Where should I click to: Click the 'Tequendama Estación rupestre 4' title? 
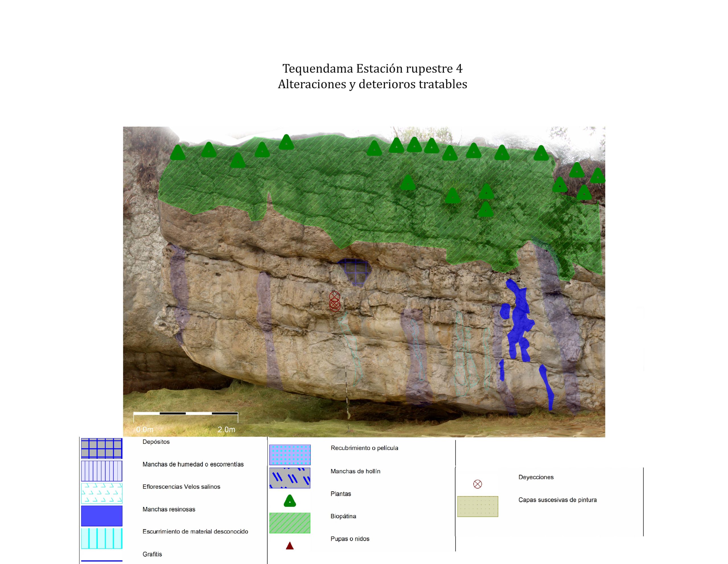point(372,68)
